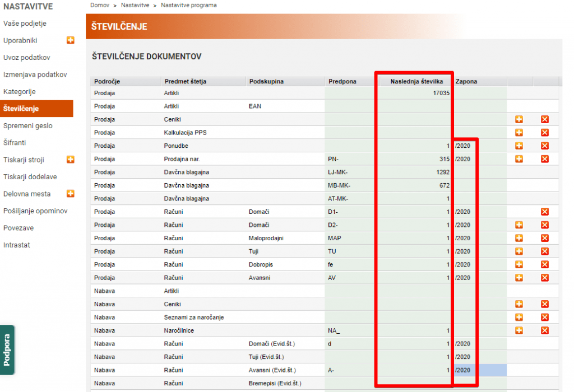
Task: Add numbering in Prodaja Ceniki row
Action: tap(519, 119)
